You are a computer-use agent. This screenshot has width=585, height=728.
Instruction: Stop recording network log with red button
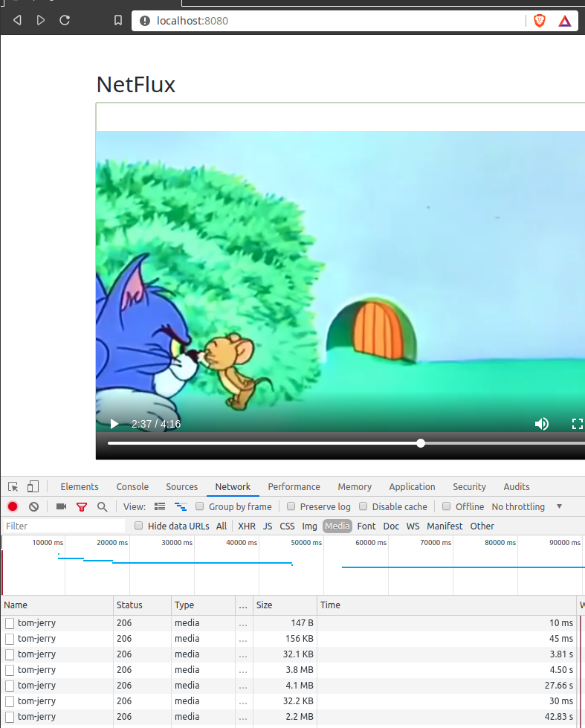[x=13, y=506]
